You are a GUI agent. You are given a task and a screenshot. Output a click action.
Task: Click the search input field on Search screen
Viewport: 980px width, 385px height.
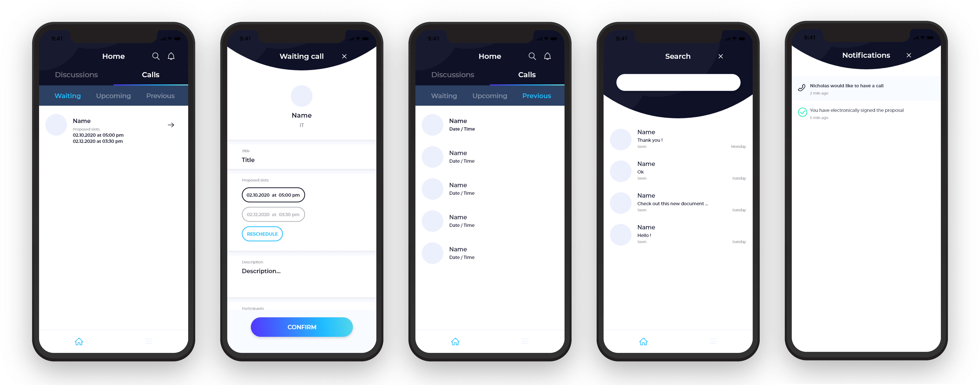(x=678, y=82)
